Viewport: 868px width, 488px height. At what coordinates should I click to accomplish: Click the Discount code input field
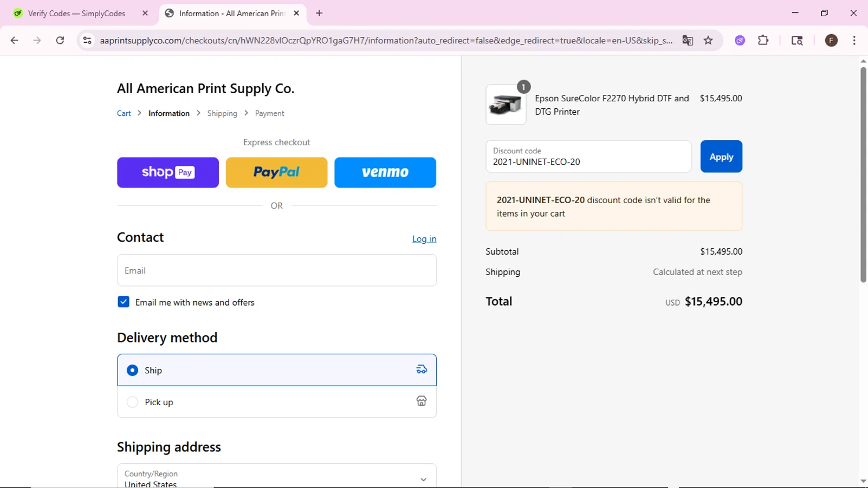[589, 156]
